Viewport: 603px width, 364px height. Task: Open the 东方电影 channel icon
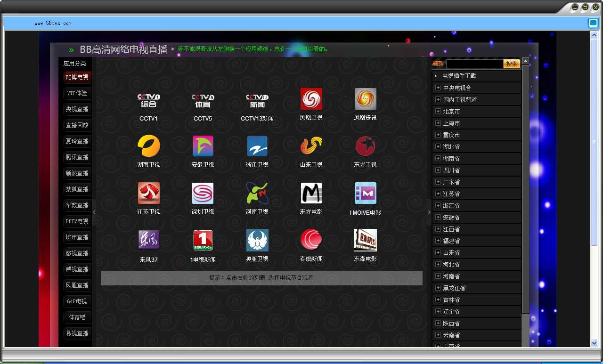click(x=311, y=193)
